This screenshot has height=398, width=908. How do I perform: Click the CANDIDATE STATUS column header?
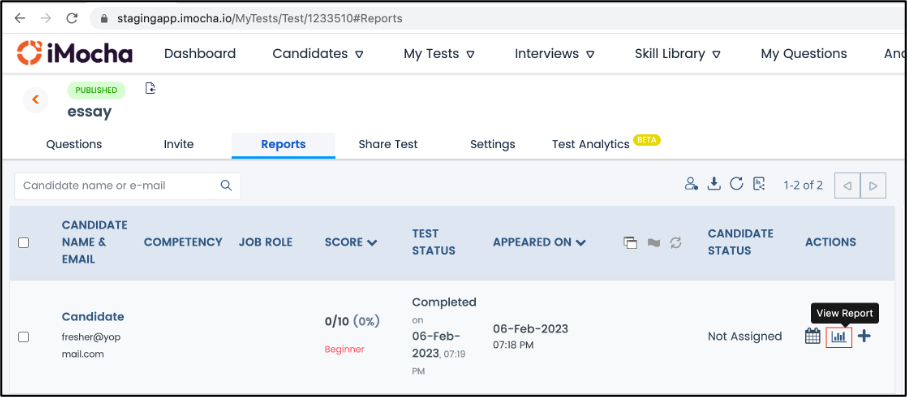tap(741, 242)
